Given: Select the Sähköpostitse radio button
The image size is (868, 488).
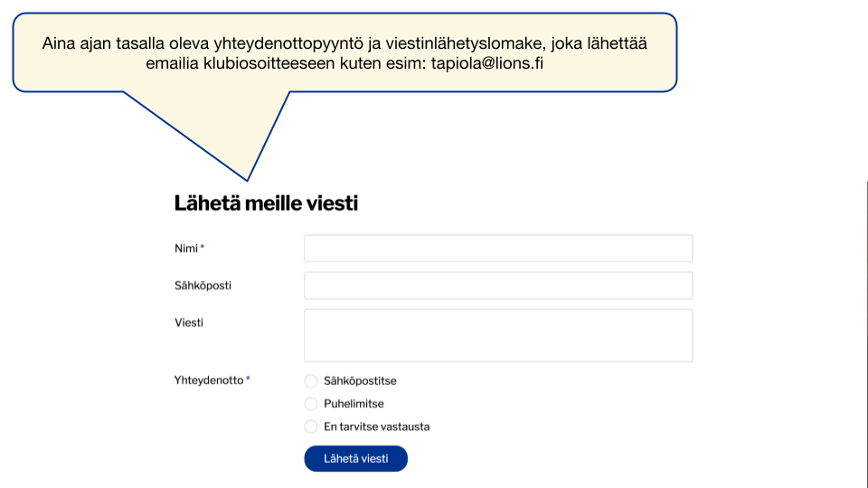Looking at the screenshot, I should pyautogui.click(x=311, y=381).
